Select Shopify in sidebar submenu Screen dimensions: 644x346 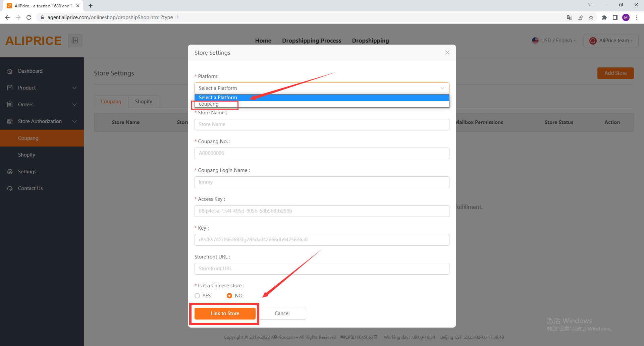point(42,155)
